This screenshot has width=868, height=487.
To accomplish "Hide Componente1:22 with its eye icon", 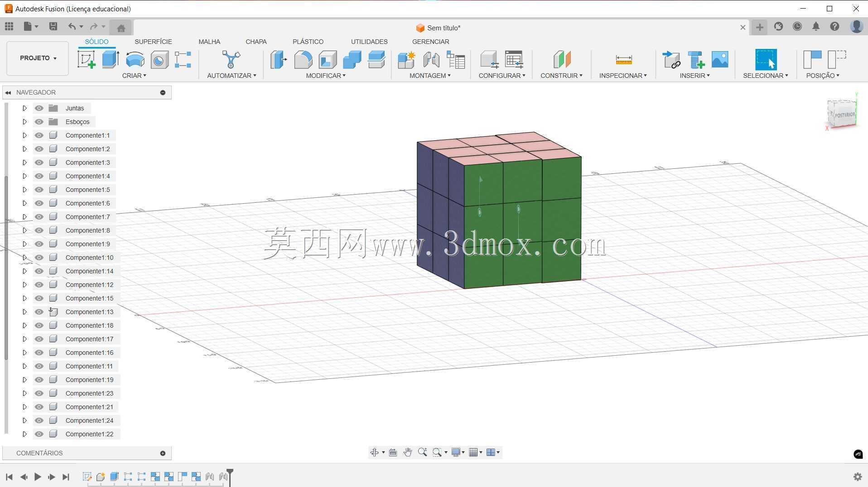I will point(39,434).
